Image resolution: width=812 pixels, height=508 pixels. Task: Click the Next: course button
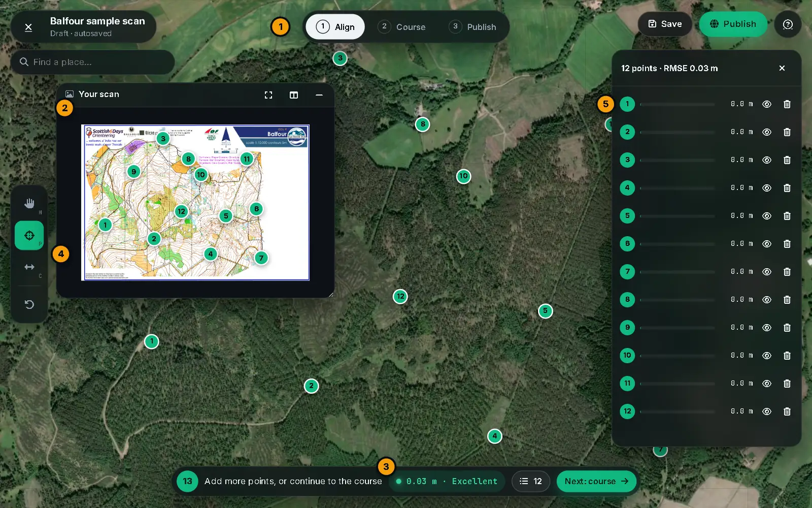(597, 481)
